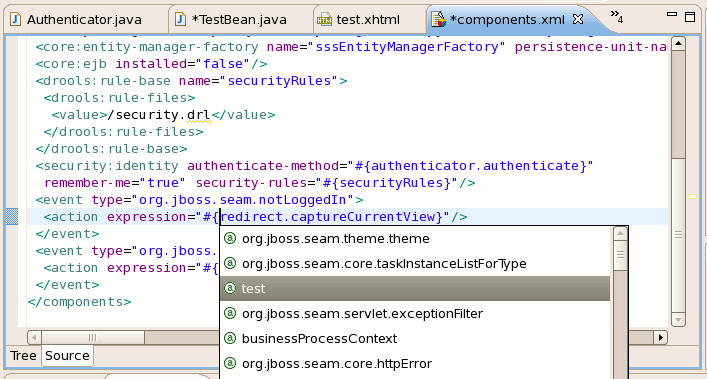Image resolution: width=707 pixels, height=379 pixels.
Task: Choose org.jboss.seam.servlet.exceptionFilter suggestion
Action: 415,314
